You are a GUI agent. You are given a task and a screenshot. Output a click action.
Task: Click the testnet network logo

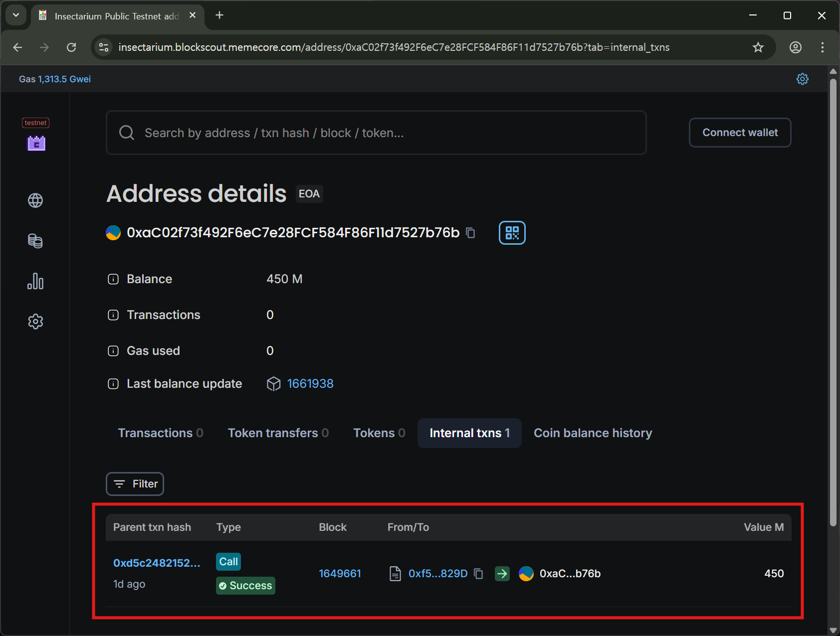[x=36, y=143]
